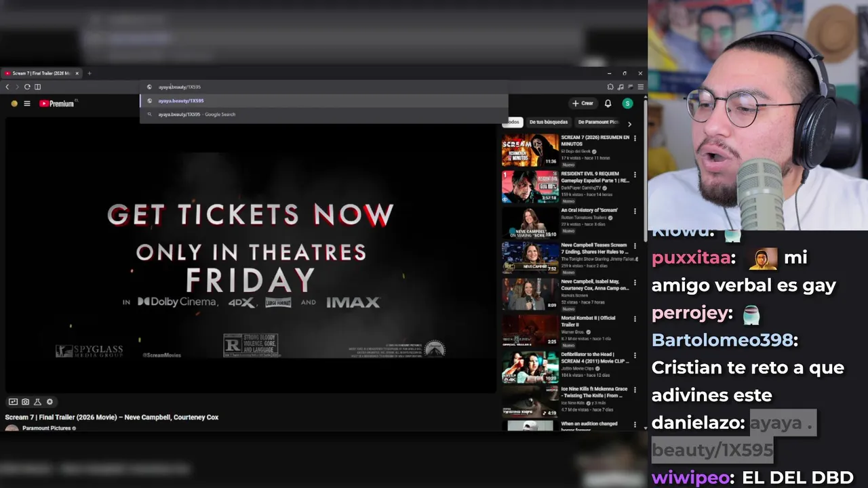
Task: Click the media control music note icon
Action: pyautogui.click(x=620, y=87)
